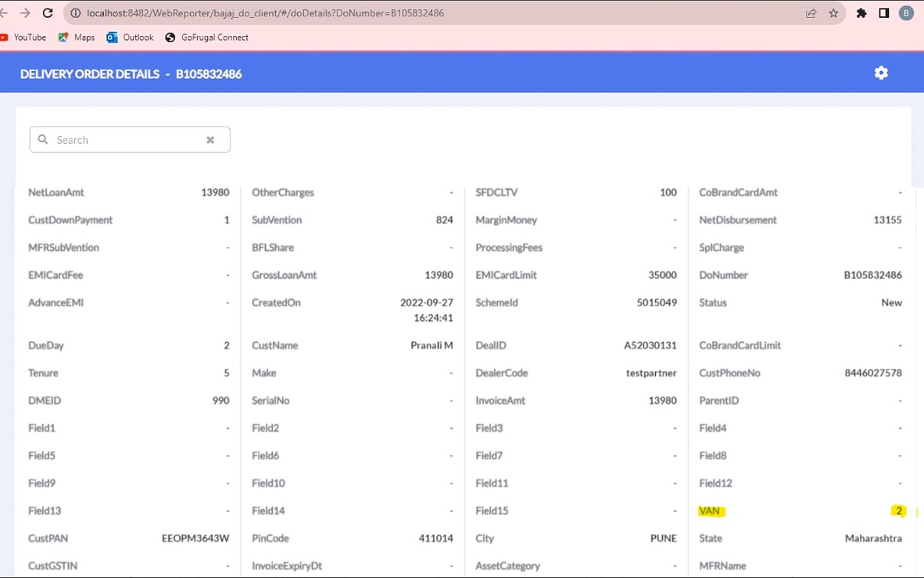The image size is (924, 578).
Task: Select the highlighted VAN value 2
Action: 899,511
